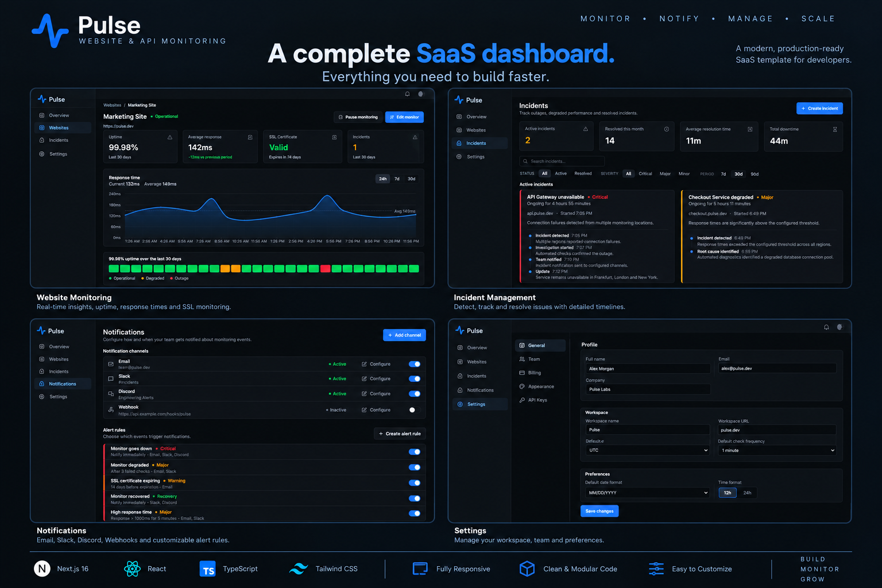Toggle the SSL certificate expiring alert rule
The image size is (882, 588).
point(415,483)
